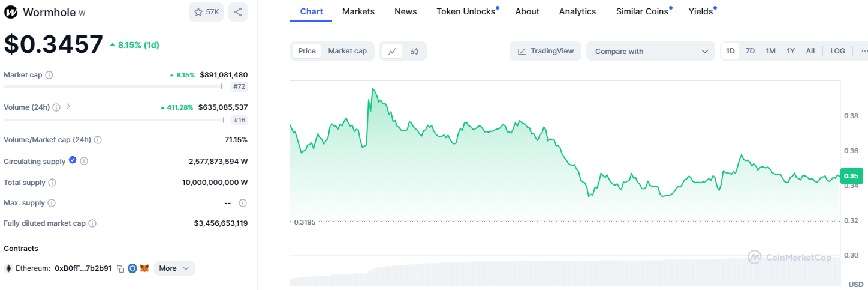View the Similar Coins tab

point(643,11)
